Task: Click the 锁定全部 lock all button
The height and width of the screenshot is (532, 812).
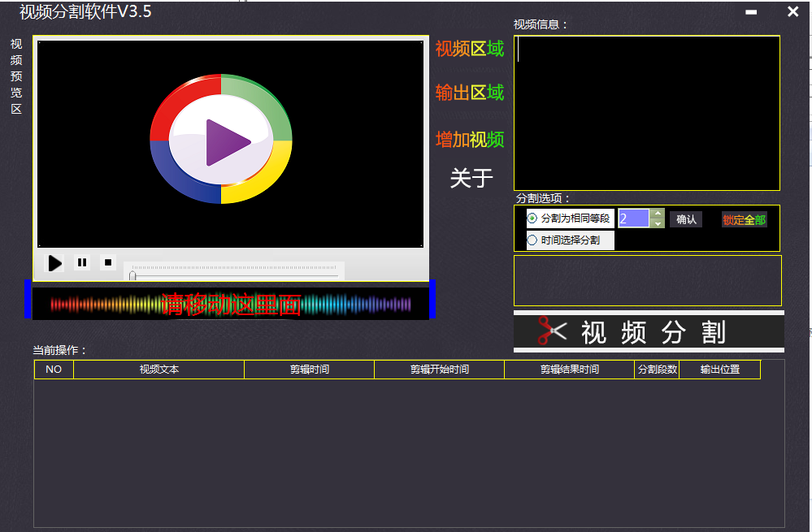Action: coord(743,219)
